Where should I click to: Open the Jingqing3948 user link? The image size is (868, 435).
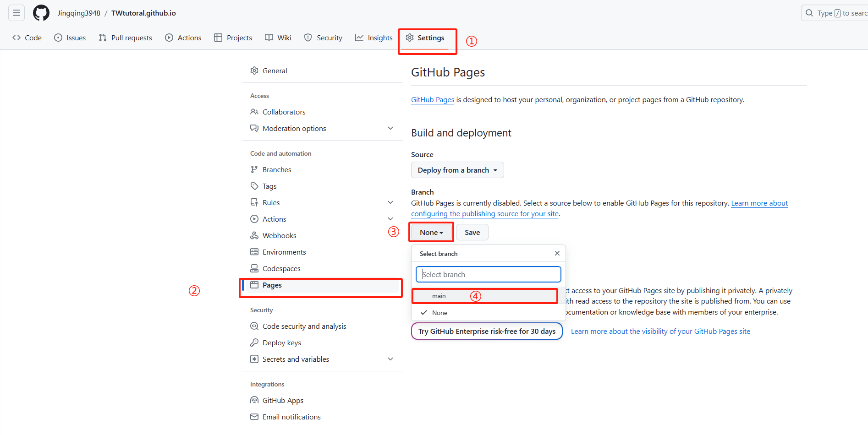(79, 13)
